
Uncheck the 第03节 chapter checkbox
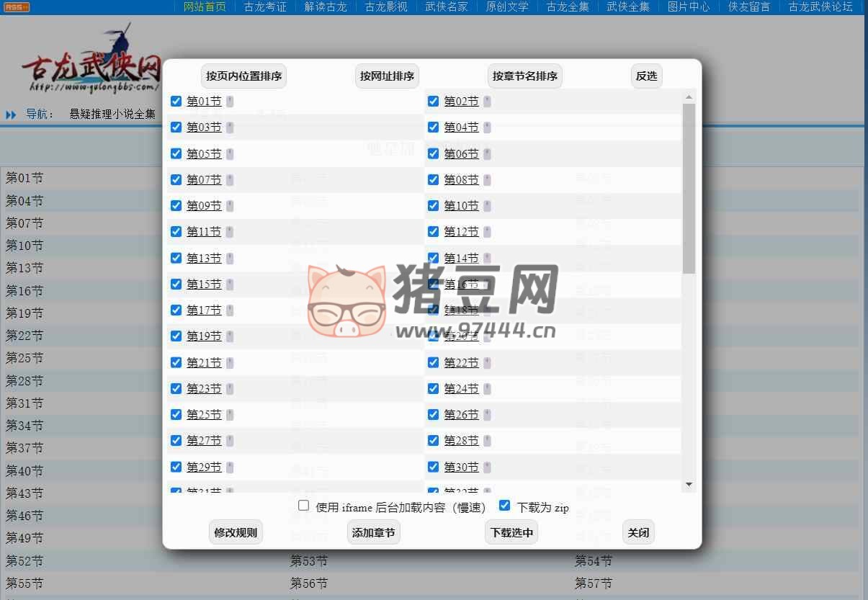(176, 127)
